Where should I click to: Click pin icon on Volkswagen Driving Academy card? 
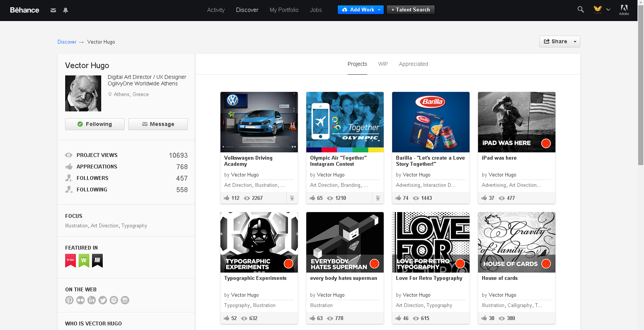pyautogui.click(x=292, y=198)
